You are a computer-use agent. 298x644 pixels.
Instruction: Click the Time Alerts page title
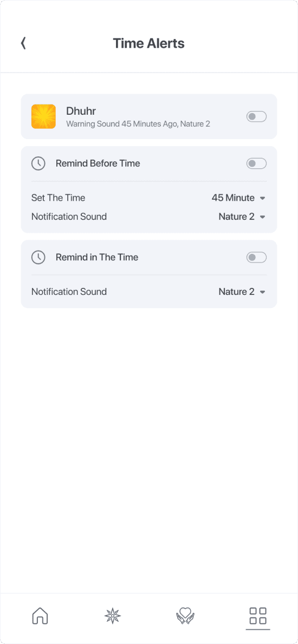(149, 43)
